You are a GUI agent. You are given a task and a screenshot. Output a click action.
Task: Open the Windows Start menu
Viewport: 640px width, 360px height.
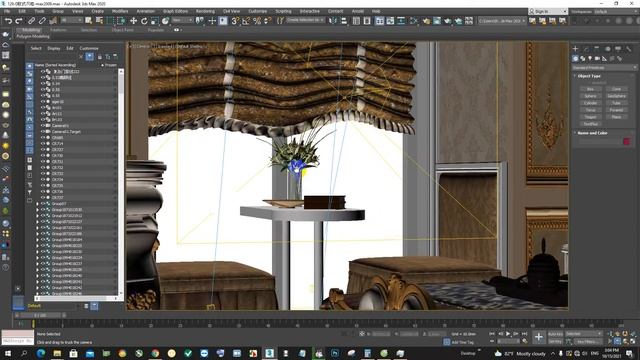pos(8,353)
